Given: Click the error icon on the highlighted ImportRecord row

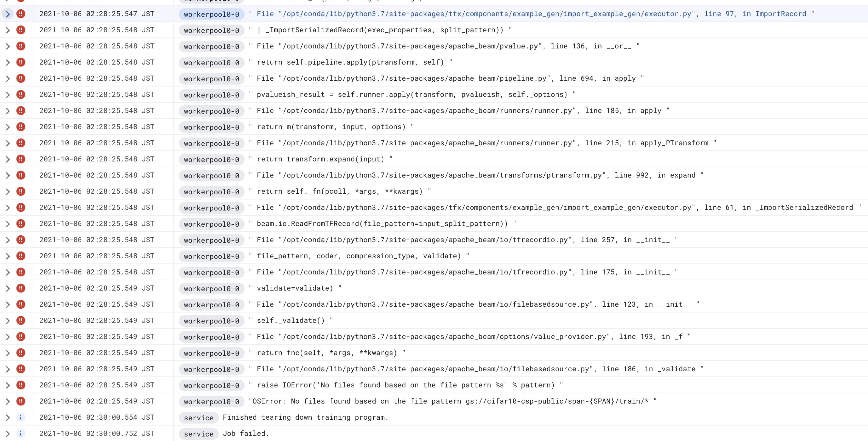Looking at the screenshot, I should click(x=21, y=14).
